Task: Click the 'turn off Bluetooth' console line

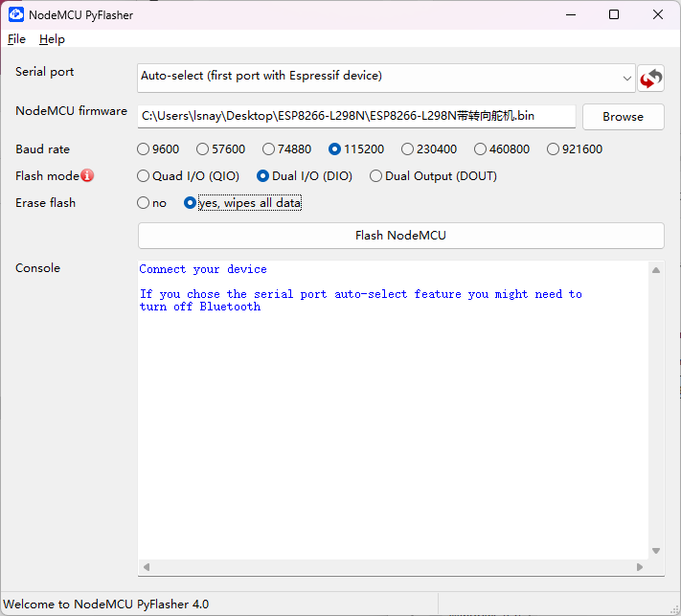Action: [x=200, y=307]
